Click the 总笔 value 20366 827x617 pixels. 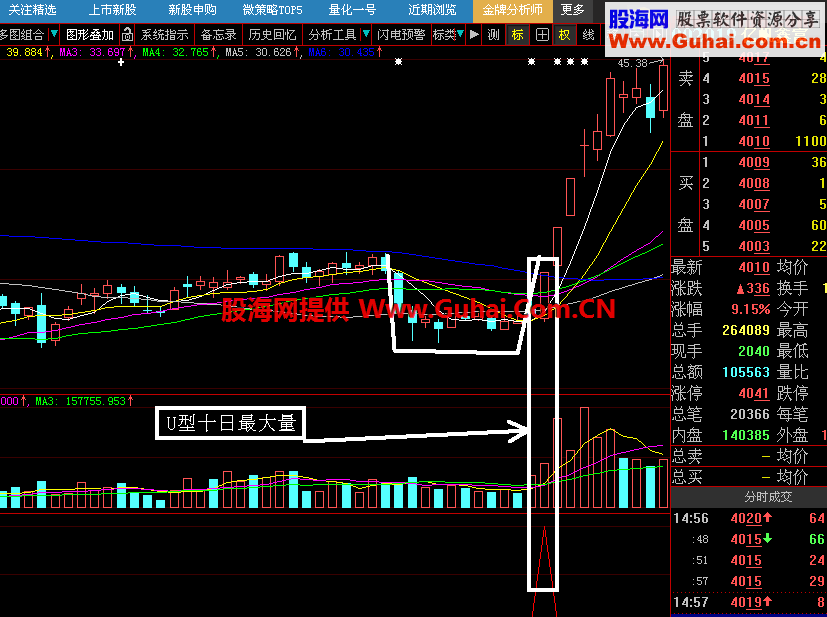tap(749, 414)
